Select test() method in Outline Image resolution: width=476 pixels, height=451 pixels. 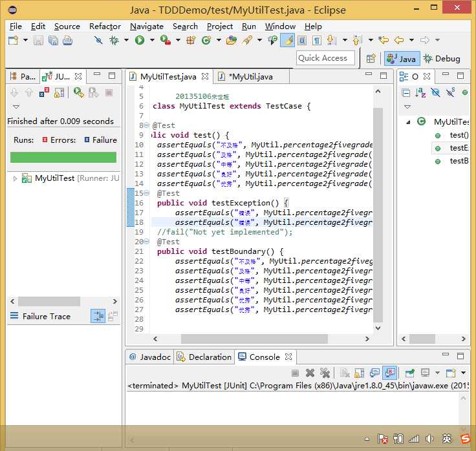coord(459,135)
